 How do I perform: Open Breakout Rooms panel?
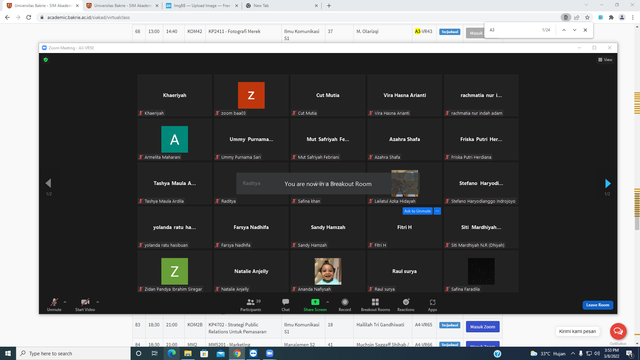tap(375, 304)
